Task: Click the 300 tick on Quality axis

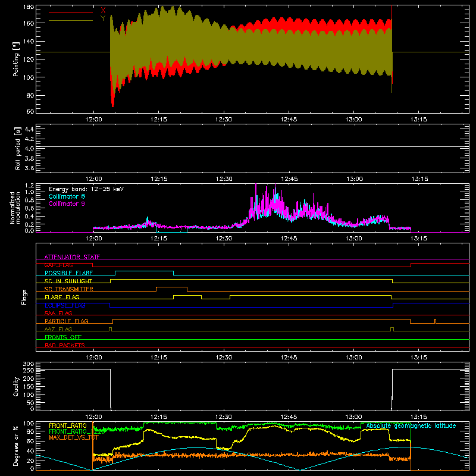Action: [29, 364]
